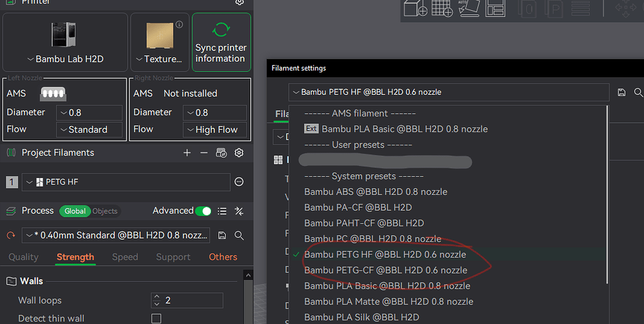The height and width of the screenshot is (324, 644).
Task: Expand the Bambu Lab H2D printer dropdown
Action: [x=65, y=59]
